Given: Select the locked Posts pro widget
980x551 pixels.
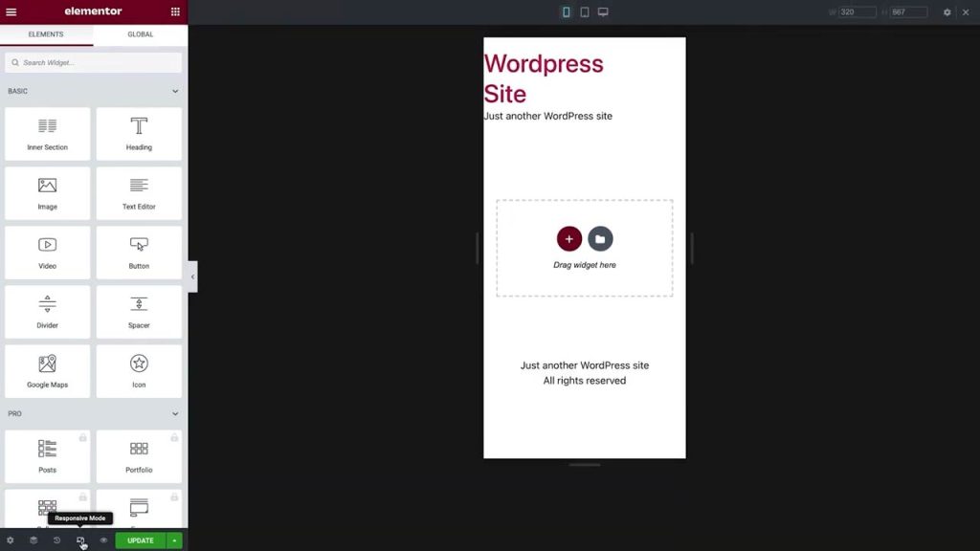Looking at the screenshot, I should [48, 456].
